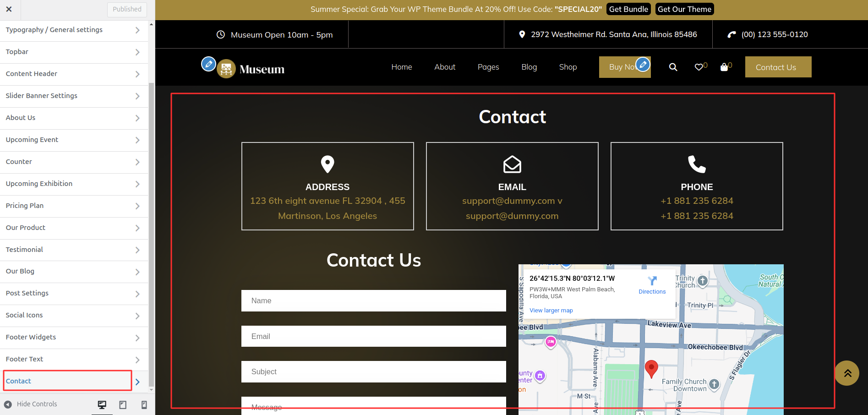Click the pencil edit icon on Buy Now
The width and height of the screenshot is (868, 415).
(643, 65)
